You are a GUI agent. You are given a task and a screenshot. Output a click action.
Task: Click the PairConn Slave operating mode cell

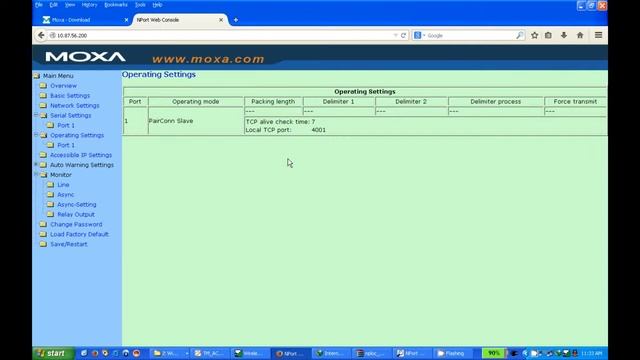196,121
